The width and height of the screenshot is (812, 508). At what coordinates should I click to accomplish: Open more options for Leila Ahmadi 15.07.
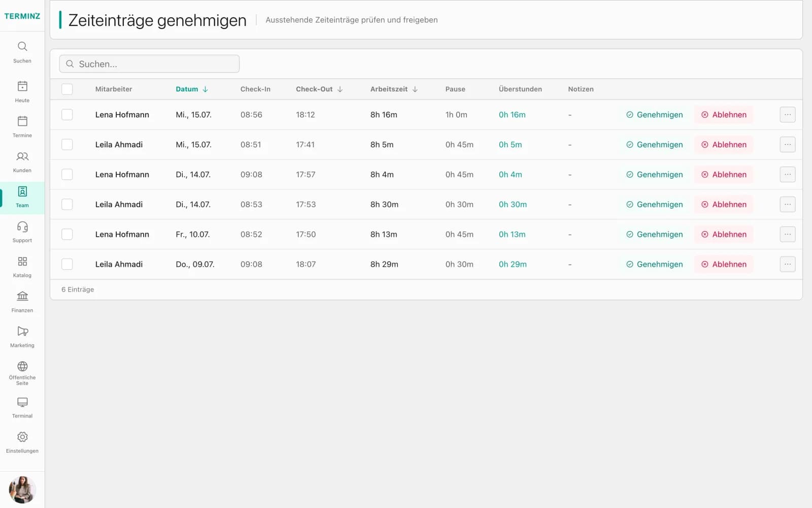788,145
